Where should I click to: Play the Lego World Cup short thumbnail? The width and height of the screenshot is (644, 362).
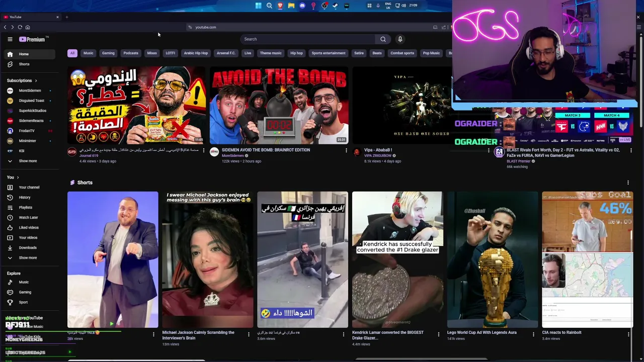point(492,259)
